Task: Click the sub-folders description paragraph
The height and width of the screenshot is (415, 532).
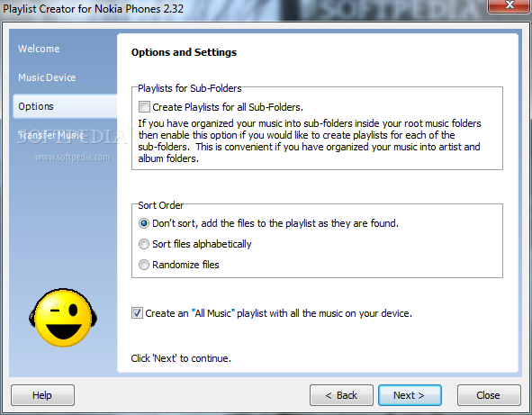Action: click(x=310, y=140)
